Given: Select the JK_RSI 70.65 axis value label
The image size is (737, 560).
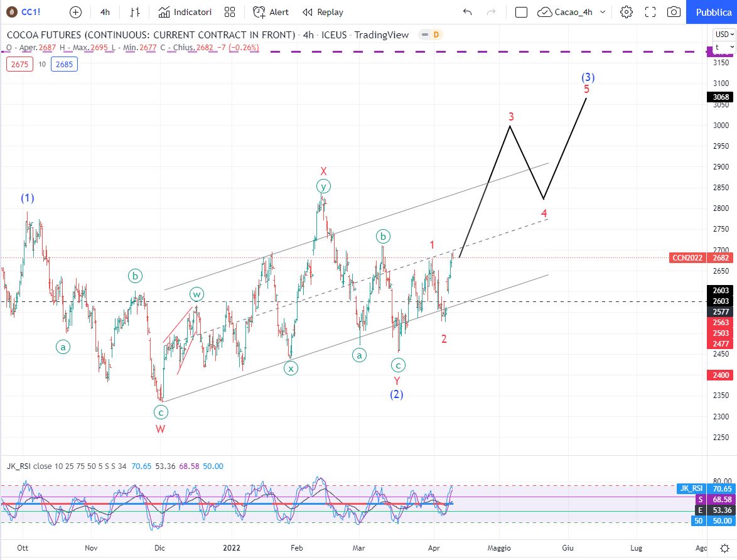Looking at the screenshot, I should pyautogui.click(x=705, y=488).
